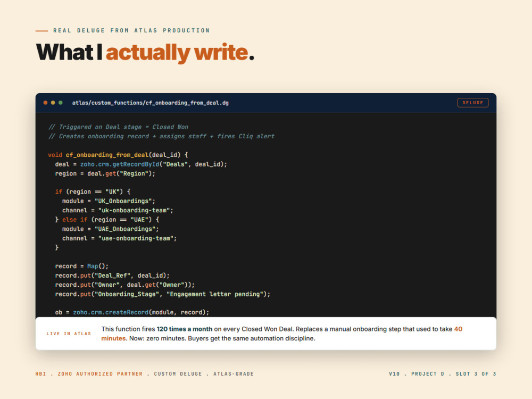Click line else if (region == "UAE")

[x=107, y=220]
